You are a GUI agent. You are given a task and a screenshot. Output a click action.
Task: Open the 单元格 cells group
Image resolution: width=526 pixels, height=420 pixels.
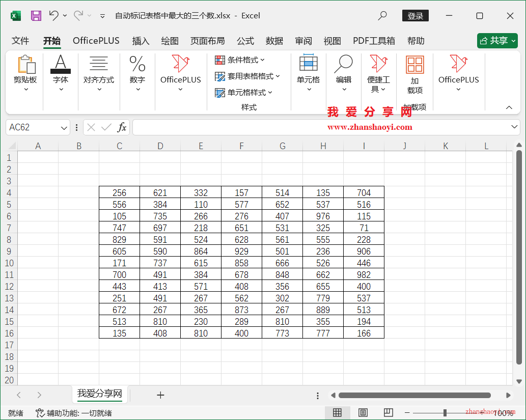tap(309, 73)
